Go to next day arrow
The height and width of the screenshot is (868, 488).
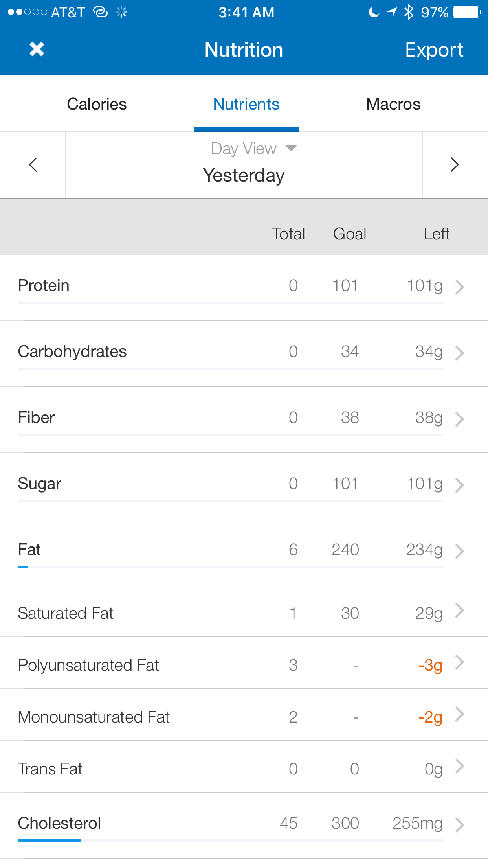click(x=455, y=165)
